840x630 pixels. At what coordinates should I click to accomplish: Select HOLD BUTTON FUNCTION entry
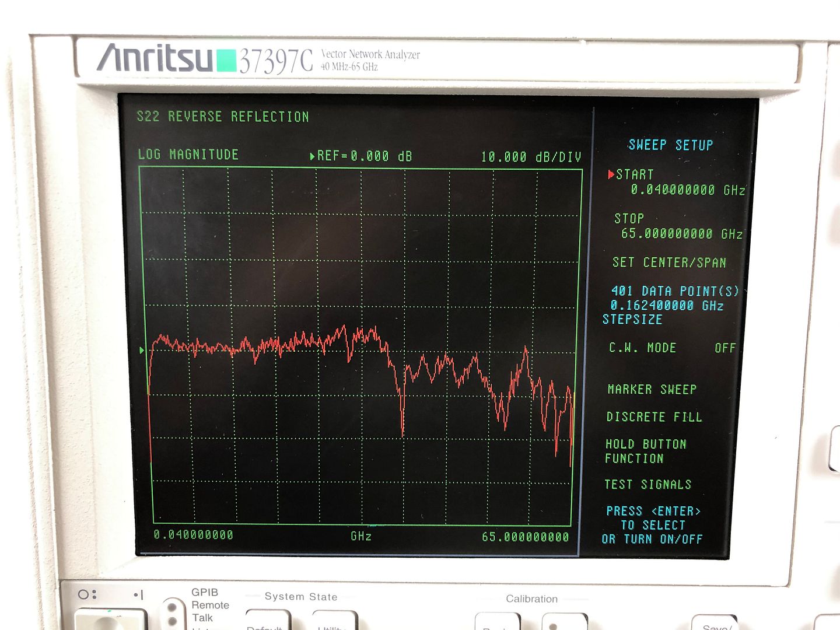pyautogui.click(x=646, y=451)
